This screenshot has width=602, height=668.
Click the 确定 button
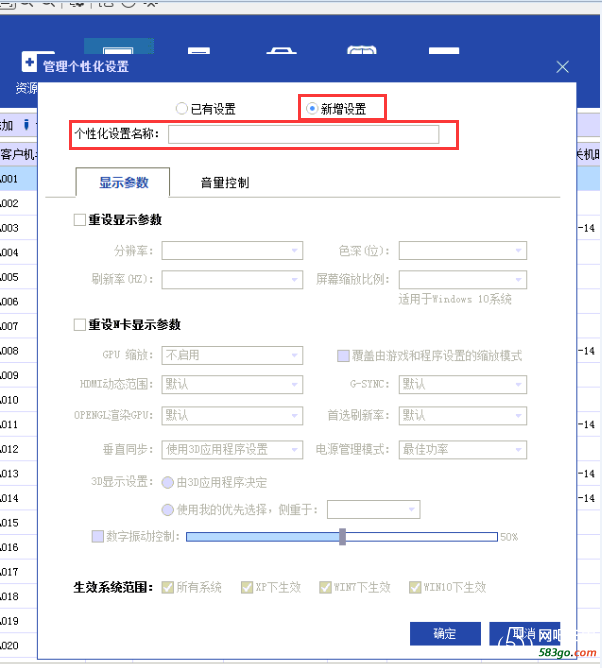(444, 634)
